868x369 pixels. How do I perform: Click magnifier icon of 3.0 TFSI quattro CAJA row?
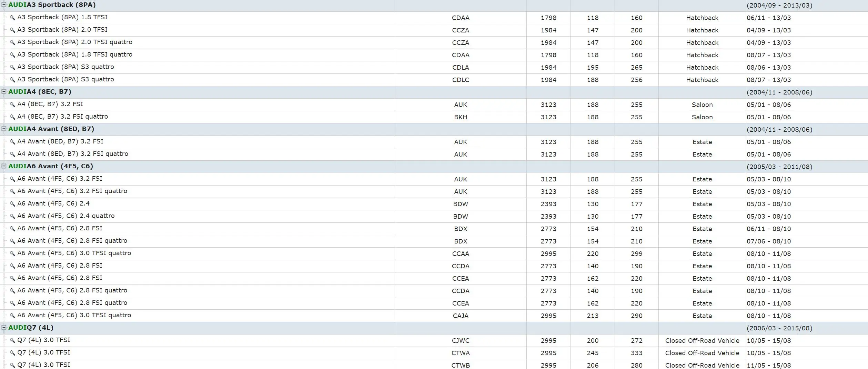(12, 316)
